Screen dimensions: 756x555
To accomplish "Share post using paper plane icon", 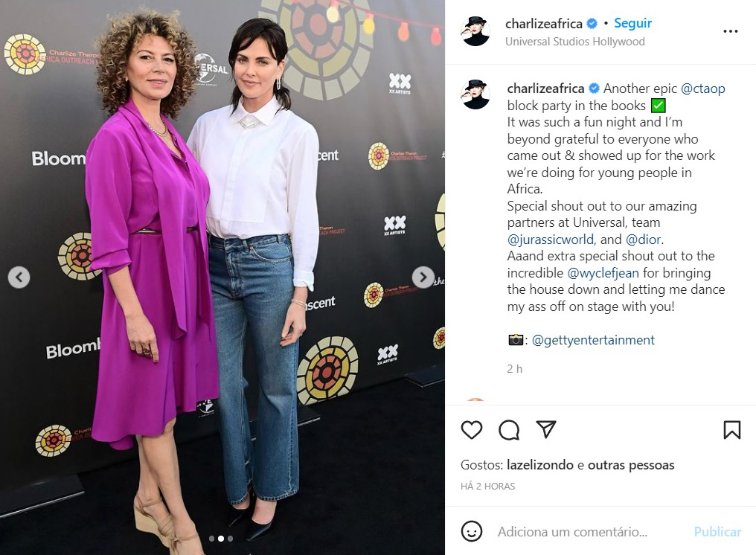I will (545, 429).
